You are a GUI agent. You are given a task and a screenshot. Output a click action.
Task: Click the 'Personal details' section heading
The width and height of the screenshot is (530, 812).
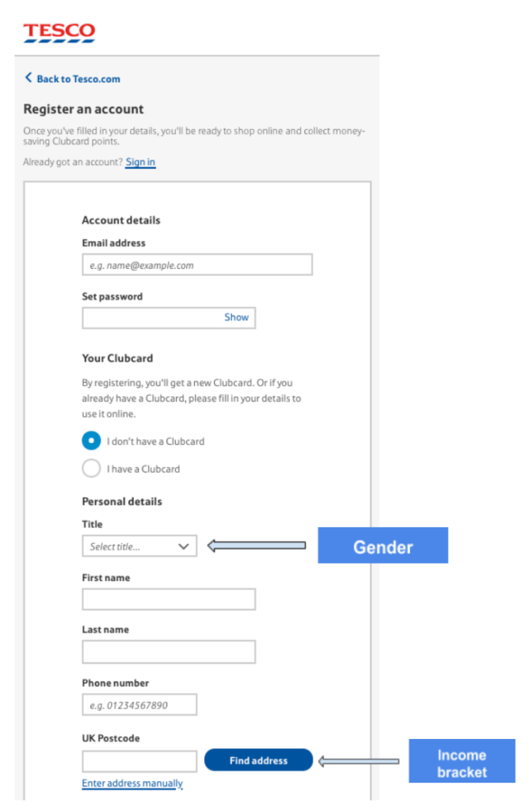pyautogui.click(x=122, y=501)
